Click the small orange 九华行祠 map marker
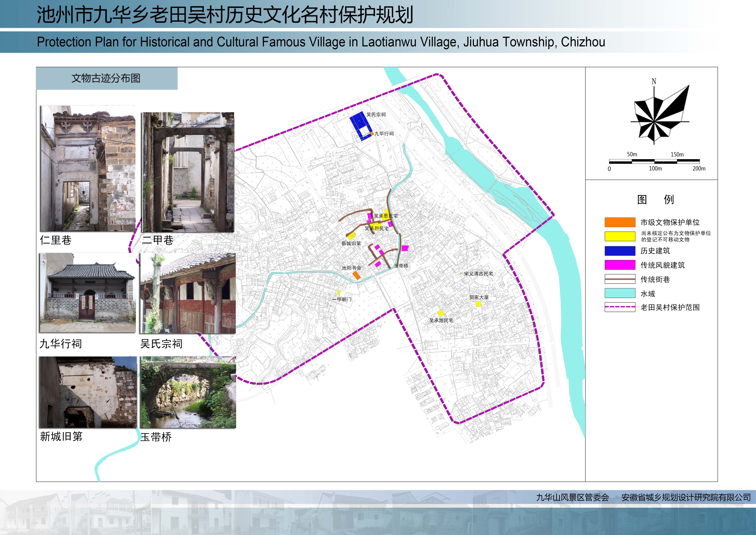This screenshot has width=756, height=535. tap(372, 134)
